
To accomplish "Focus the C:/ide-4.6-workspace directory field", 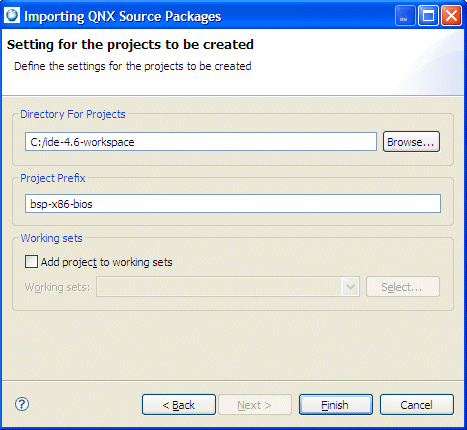I will click(201, 142).
